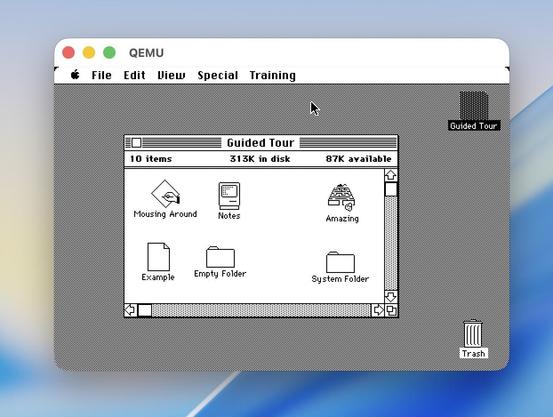Click the Guided Tour window close box

click(x=136, y=143)
